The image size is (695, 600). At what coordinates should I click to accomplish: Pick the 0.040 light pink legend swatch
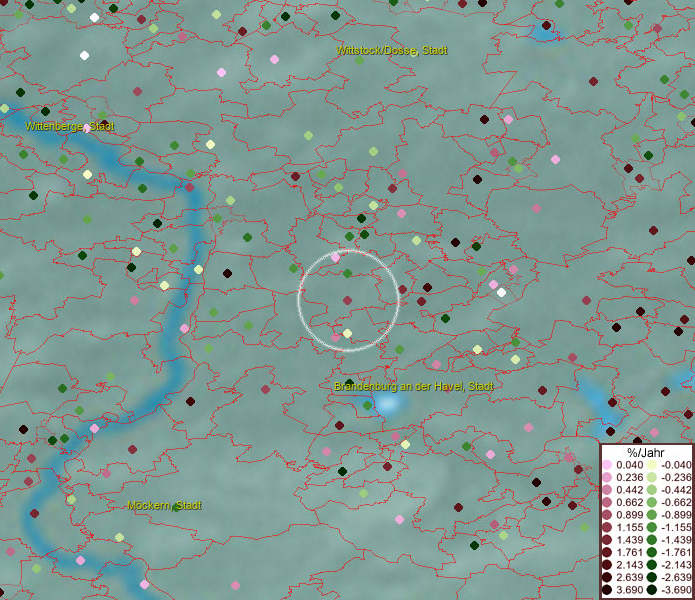coord(607,465)
